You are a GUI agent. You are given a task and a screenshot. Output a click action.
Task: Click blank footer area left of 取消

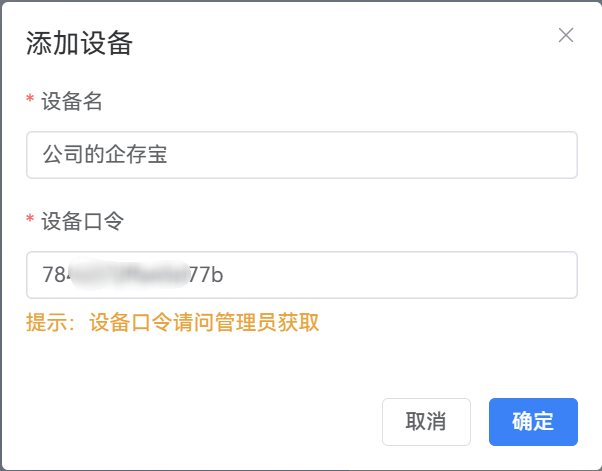200,421
